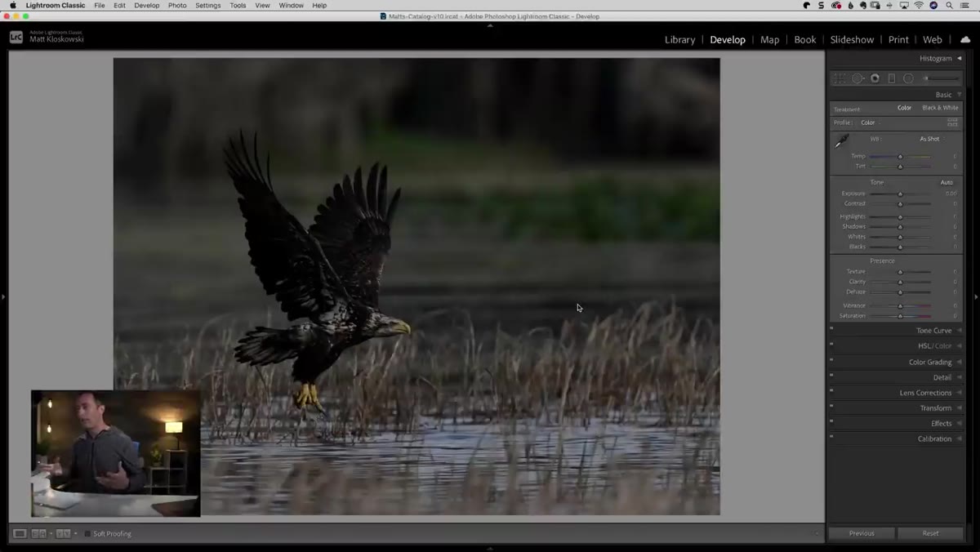Expand the Color Grading panel triangle
Screen dimensions: 980x552
[960, 362]
